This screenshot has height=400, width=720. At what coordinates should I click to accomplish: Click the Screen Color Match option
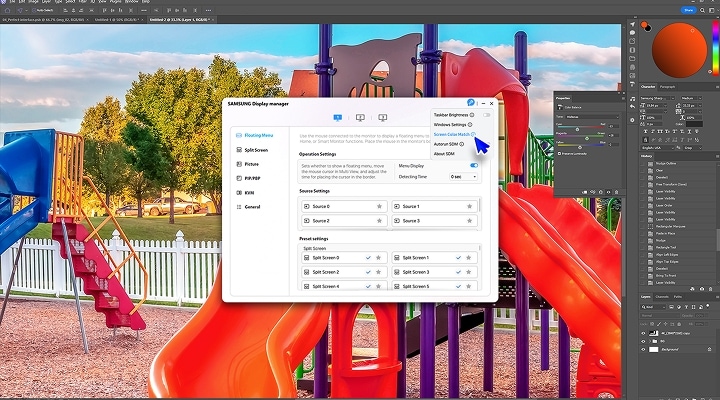coord(452,134)
